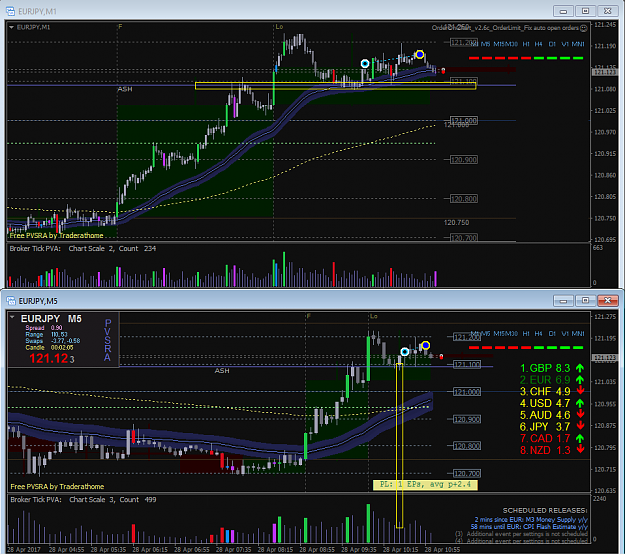Screen dimensions: 625x555
Task: Minimize the EURJPY,M1 chart window
Action: [x=563, y=11]
